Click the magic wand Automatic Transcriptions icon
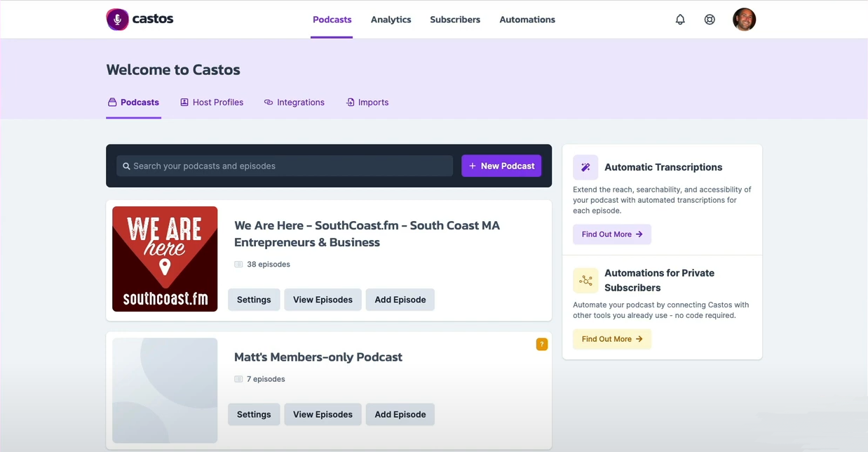 coord(585,167)
